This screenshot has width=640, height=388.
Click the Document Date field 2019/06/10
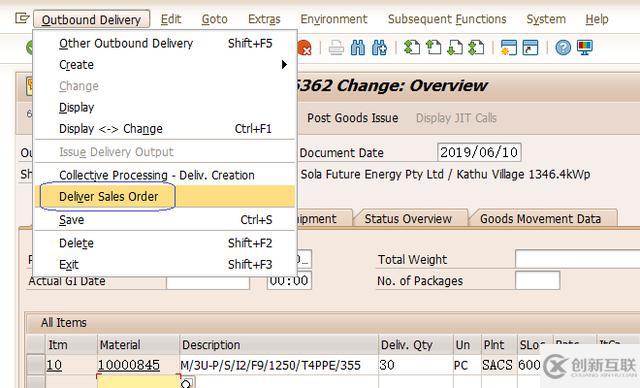[x=479, y=152]
